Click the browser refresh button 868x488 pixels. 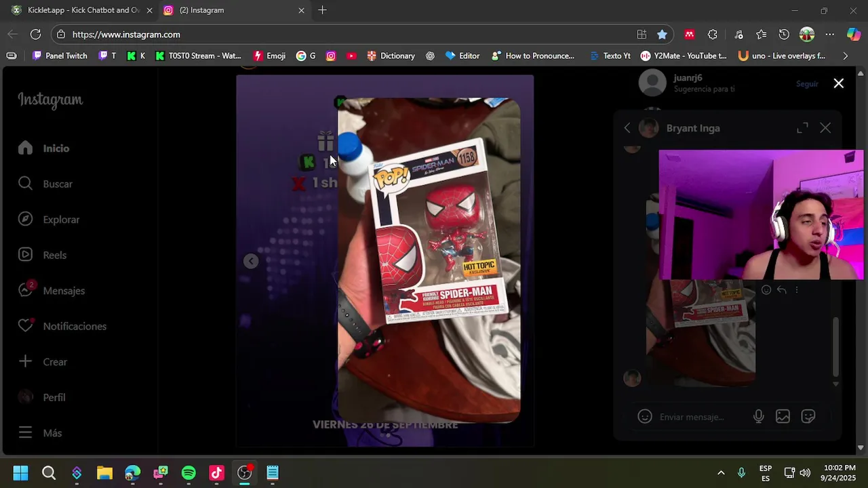click(x=36, y=34)
